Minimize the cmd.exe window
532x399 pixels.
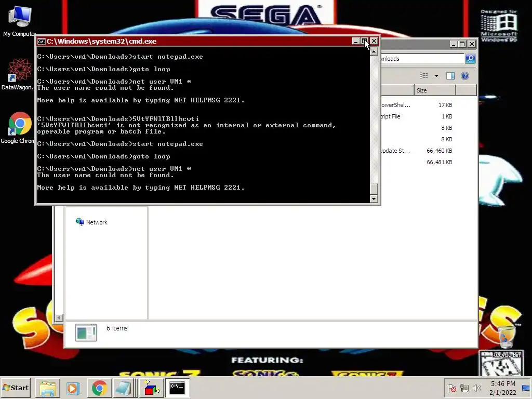(x=355, y=41)
